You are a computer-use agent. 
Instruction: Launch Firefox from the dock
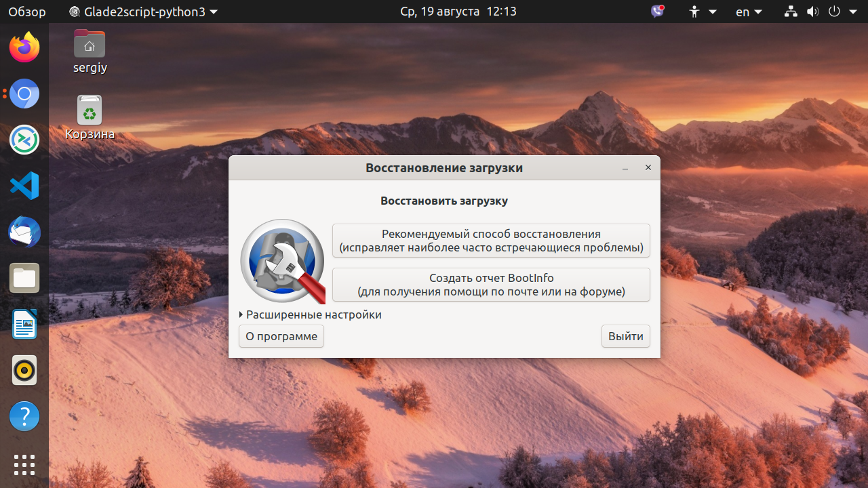coord(24,47)
